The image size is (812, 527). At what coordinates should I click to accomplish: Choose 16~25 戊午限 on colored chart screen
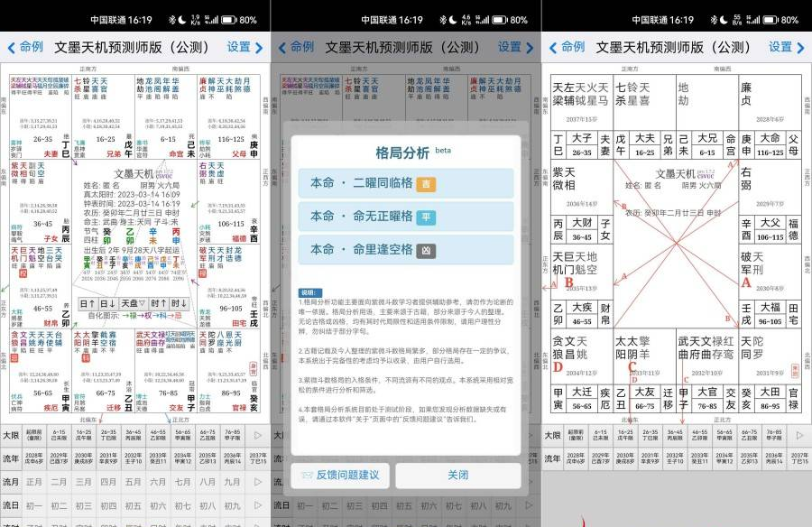(x=83, y=435)
